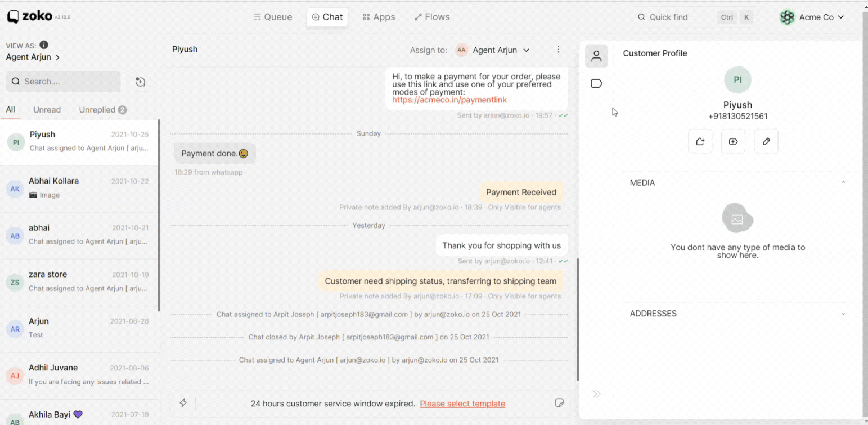Open the acmeco.in payment link
Image resolution: width=868 pixels, height=425 pixels.
pyautogui.click(x=449, y=100)
